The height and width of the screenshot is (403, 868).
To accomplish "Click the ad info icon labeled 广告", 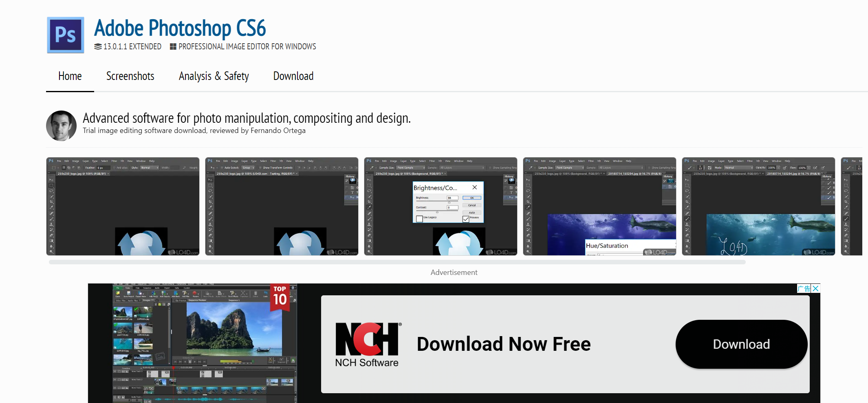I will point(804,288).
